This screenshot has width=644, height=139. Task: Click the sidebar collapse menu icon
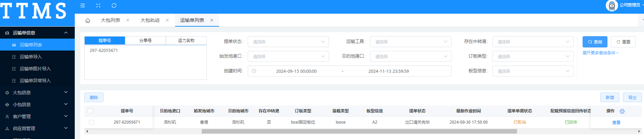click(83, 5)
